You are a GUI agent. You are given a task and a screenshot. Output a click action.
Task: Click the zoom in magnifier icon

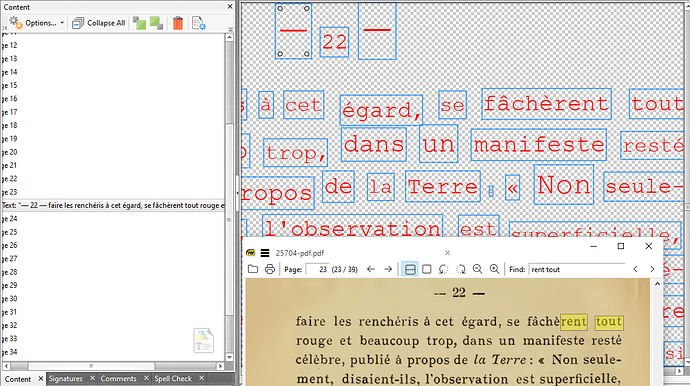[x=495, y=269]
